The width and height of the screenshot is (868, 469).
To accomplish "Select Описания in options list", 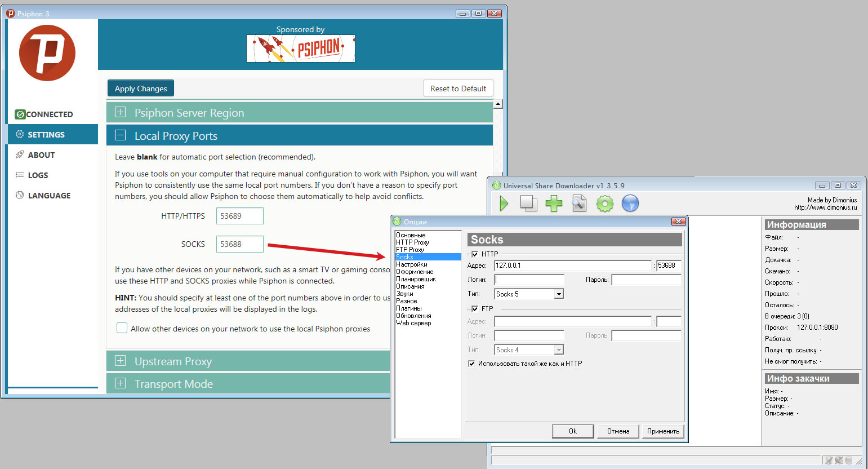I will tap(428, 286).
